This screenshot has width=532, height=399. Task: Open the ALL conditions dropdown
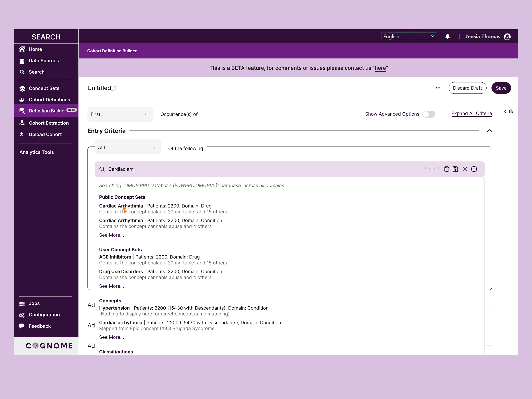click(128, 147)
